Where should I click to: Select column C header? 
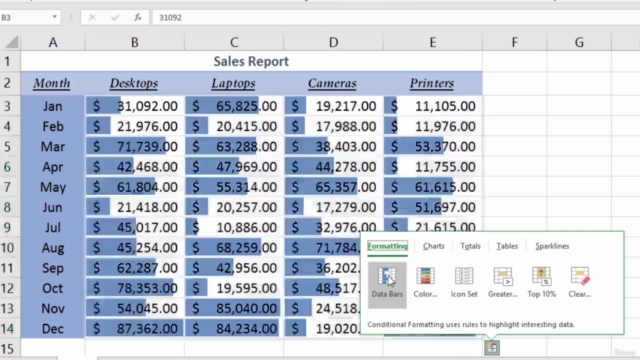click(234, 42)
